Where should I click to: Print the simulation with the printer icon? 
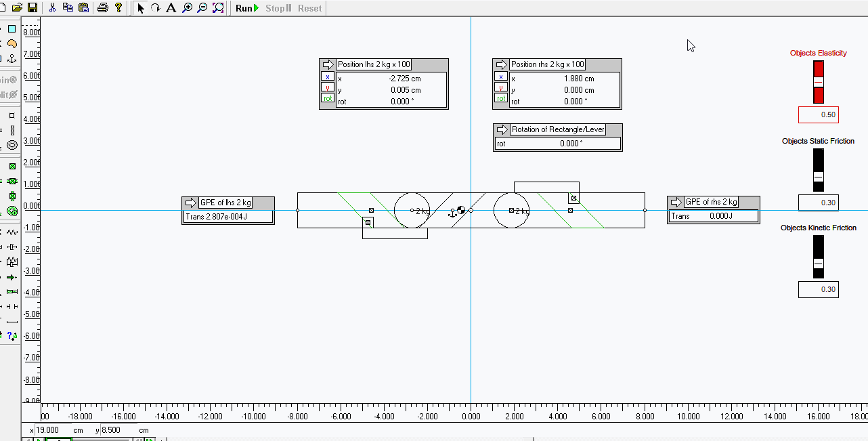[x=103, y=8]
